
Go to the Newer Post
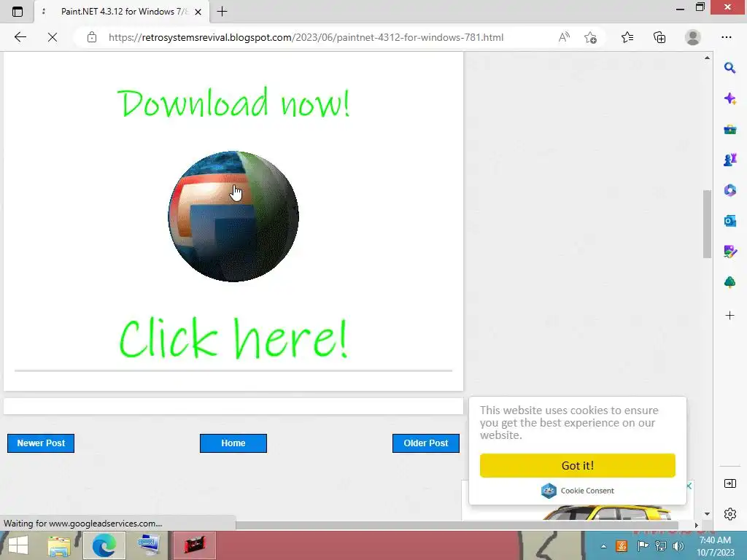(x=41, y=443)
